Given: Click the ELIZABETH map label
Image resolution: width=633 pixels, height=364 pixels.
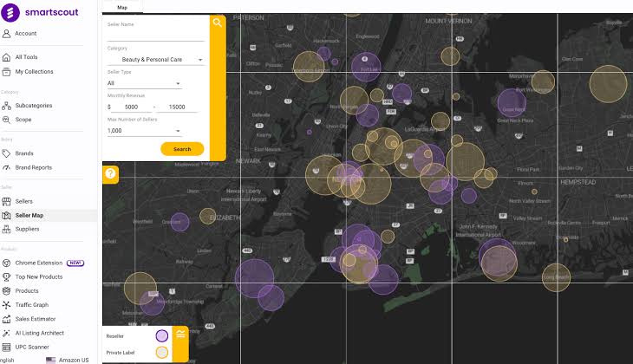Looking at the screenshot, I should 225,218.
